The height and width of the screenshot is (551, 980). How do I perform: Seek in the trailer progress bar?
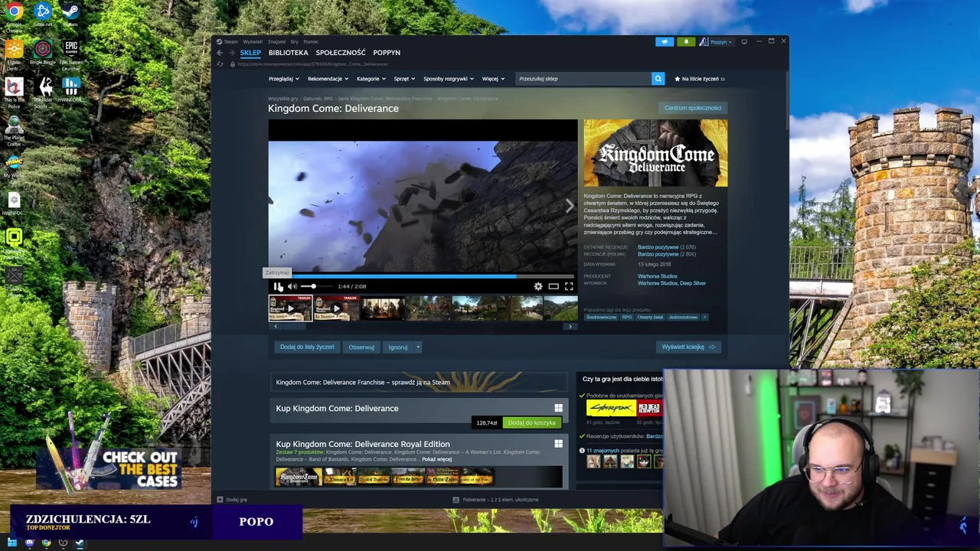(423, 276)
